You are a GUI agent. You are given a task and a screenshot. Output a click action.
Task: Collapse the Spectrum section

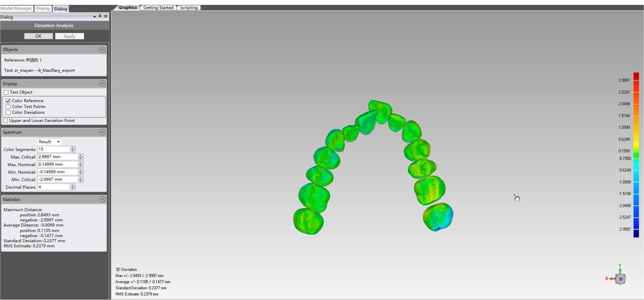coord(103,132)
